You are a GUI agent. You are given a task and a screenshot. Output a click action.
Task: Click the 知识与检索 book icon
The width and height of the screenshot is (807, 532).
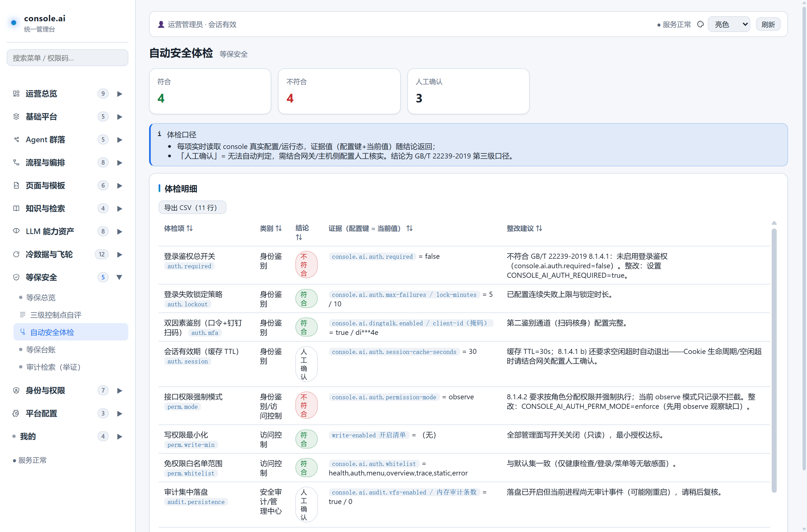point(16,208)
